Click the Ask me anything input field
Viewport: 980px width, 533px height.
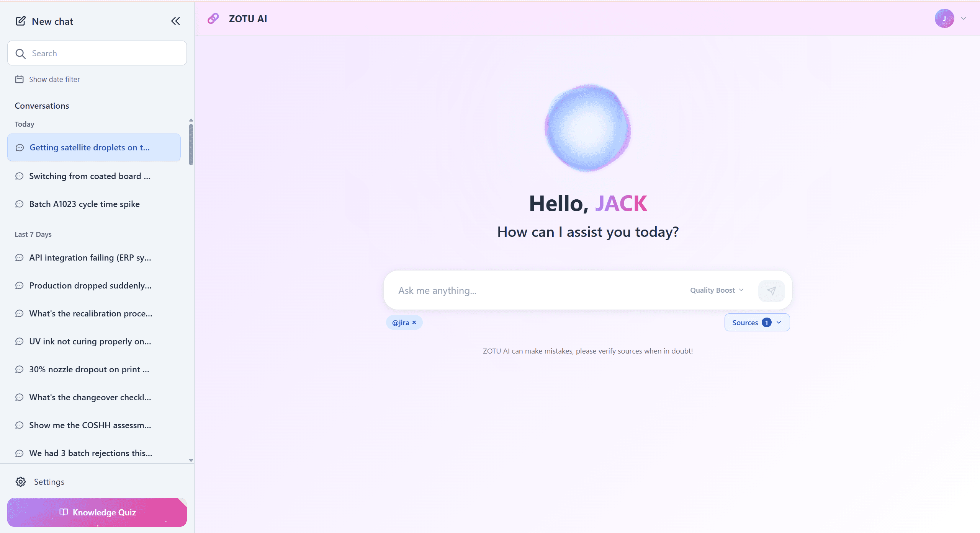click(x=536, y=290)
